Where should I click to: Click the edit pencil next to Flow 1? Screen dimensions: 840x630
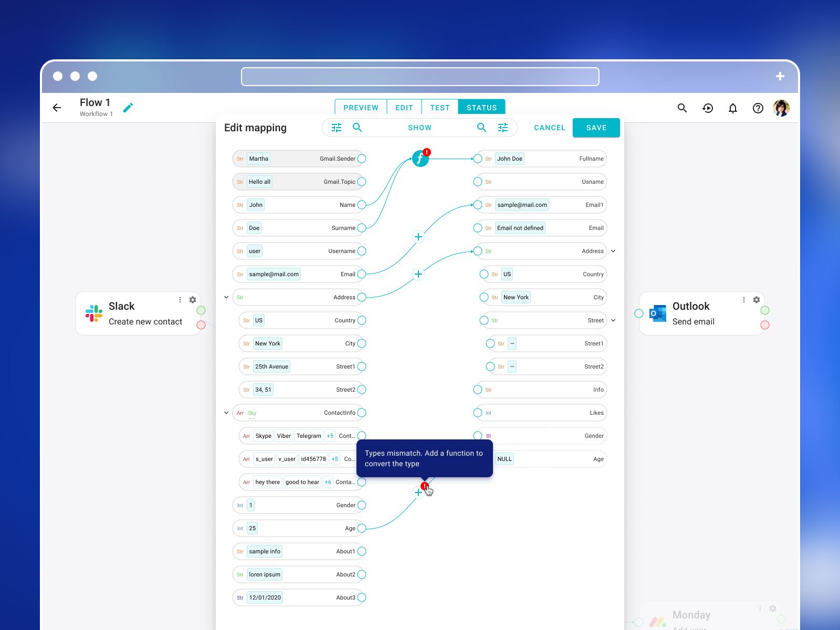click(x=128, y=107)
